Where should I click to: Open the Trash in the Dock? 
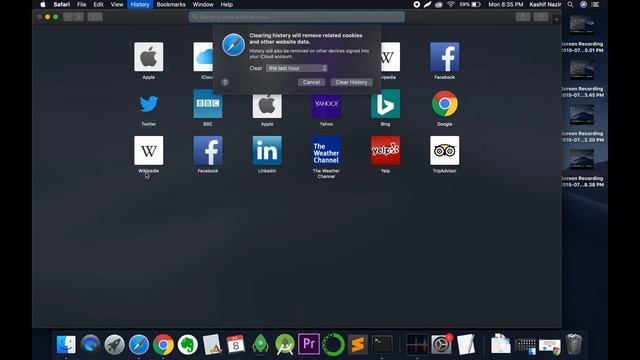pos(573,344)
